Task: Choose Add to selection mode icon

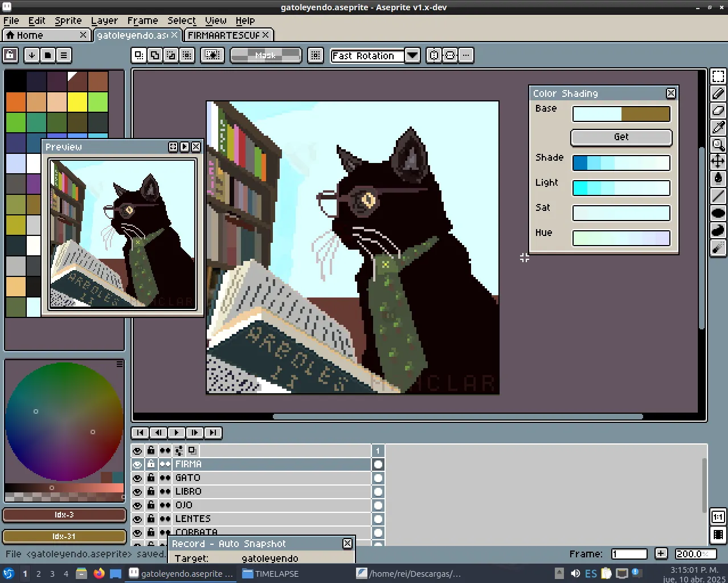Action: pos(154,55)
